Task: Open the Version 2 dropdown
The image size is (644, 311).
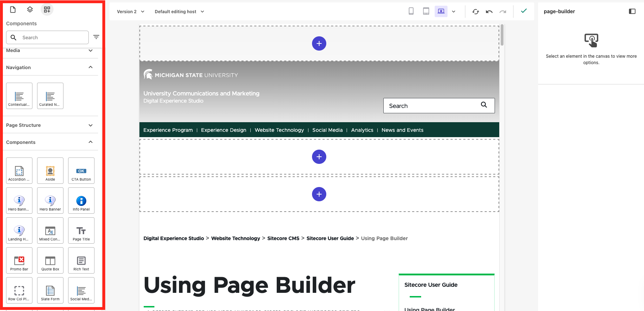Action: [131, 11]
